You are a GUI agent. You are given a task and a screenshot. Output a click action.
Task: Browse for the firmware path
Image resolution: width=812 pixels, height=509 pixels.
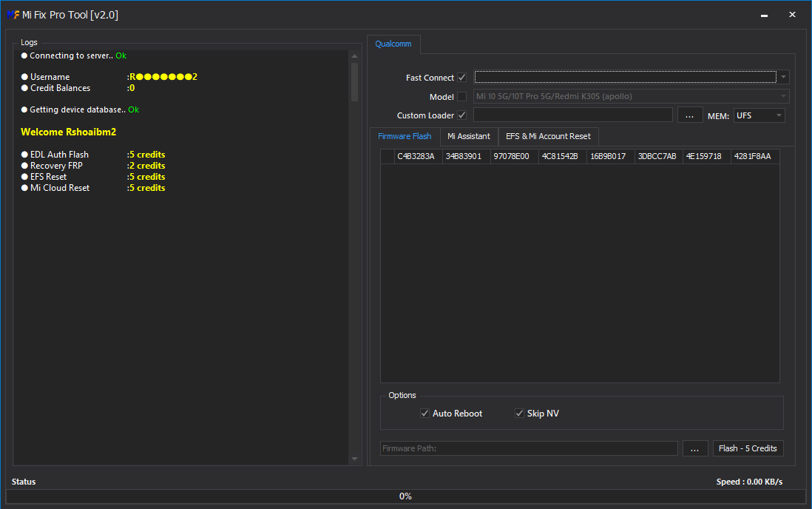[694, 448]
